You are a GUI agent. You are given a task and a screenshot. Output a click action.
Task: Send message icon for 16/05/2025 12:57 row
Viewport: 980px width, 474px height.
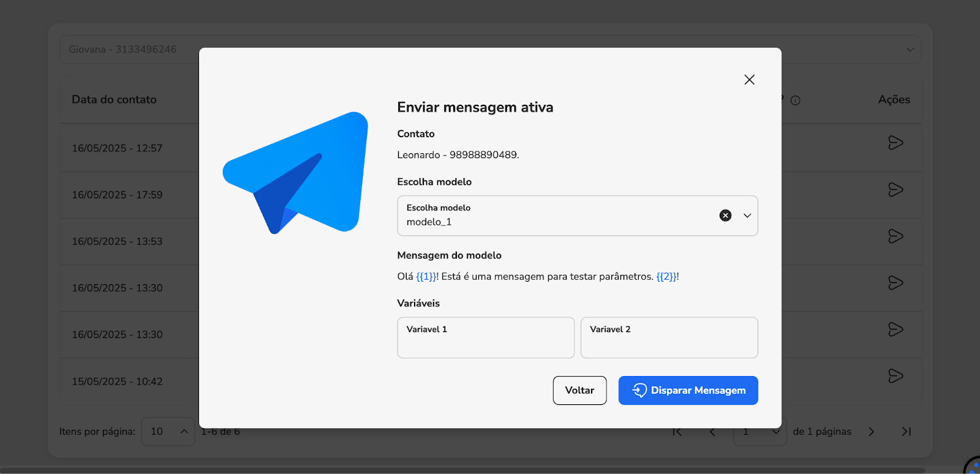coord(895,143)
